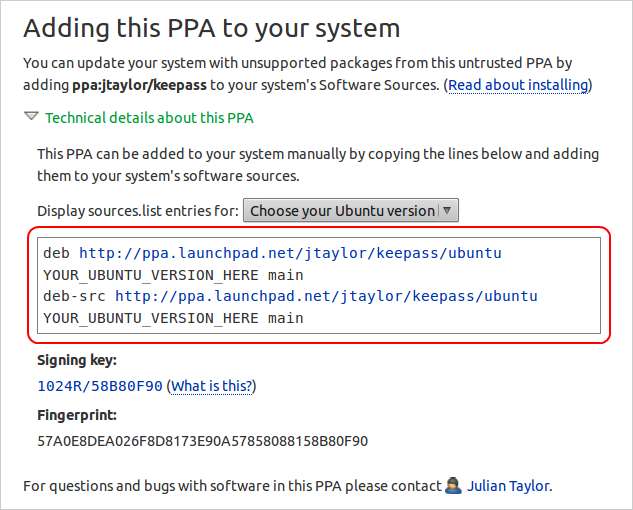The image size is (633, 510).
Task: Open the Choose your Ubuntu version dropdown
Action: (x=350, y=211)
